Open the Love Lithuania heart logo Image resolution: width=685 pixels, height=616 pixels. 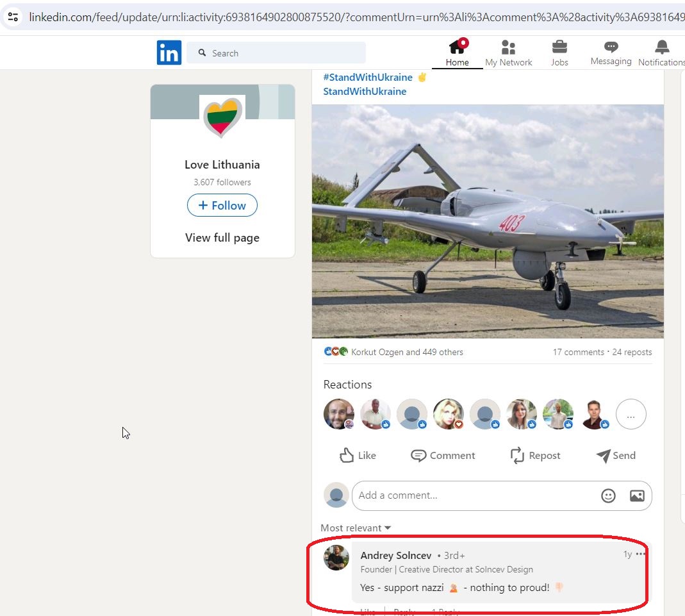pos(222,117)
